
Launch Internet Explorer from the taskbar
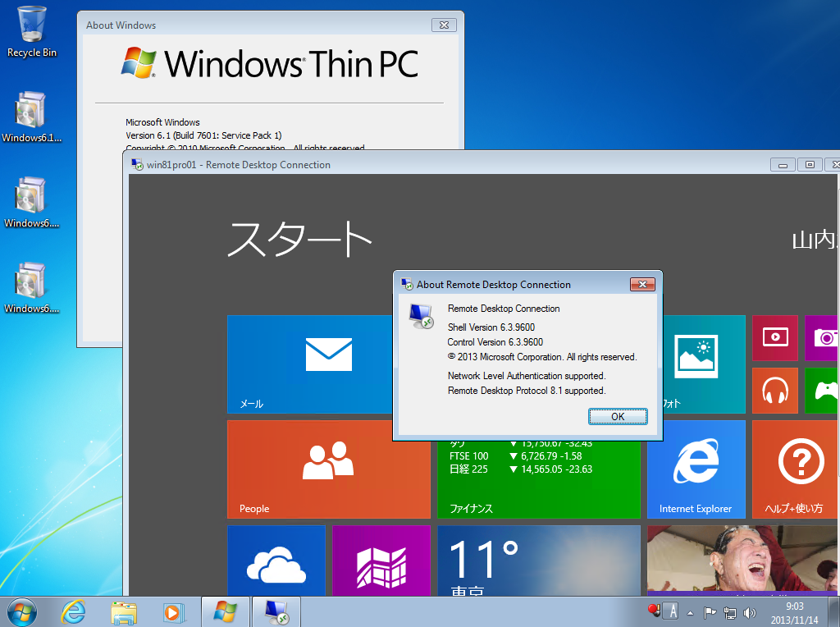(x=73, y=612)
